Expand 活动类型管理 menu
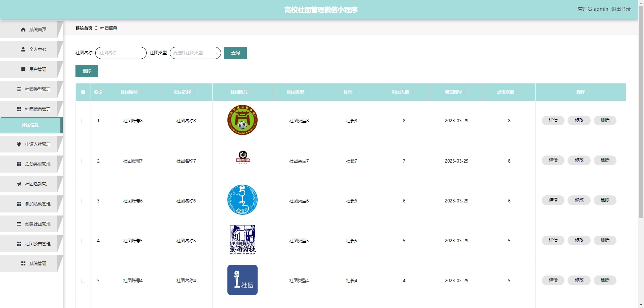Viewport: 644px width, 308px height. pos(31,164)
